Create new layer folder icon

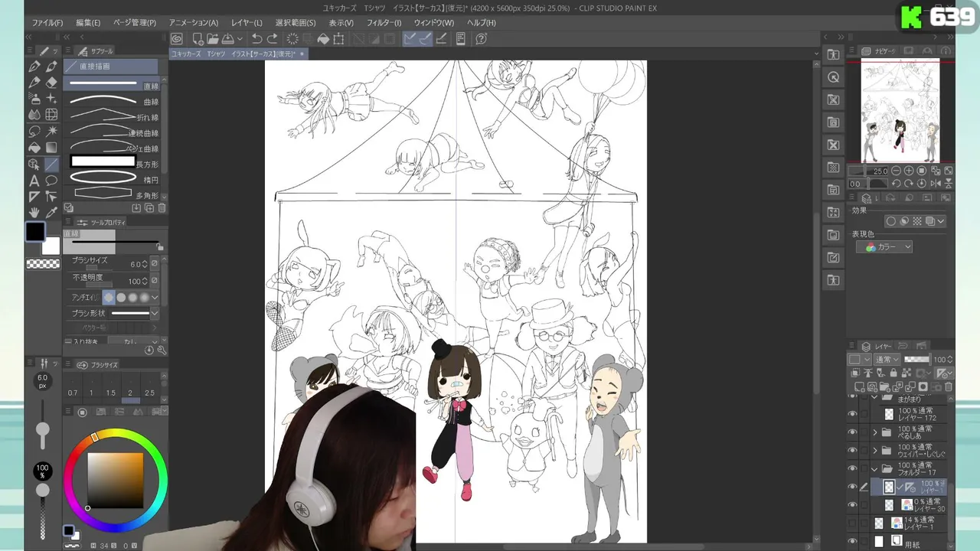[884, 387]
